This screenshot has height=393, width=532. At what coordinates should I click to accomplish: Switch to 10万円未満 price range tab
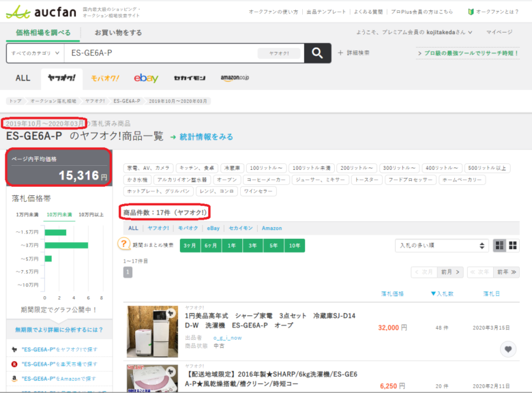click(x=59, y=214)
